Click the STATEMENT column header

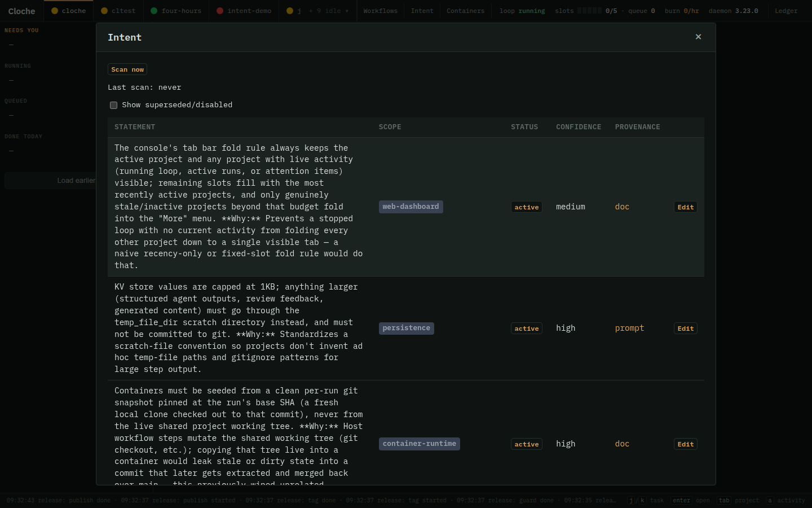(x=135, y=127)
